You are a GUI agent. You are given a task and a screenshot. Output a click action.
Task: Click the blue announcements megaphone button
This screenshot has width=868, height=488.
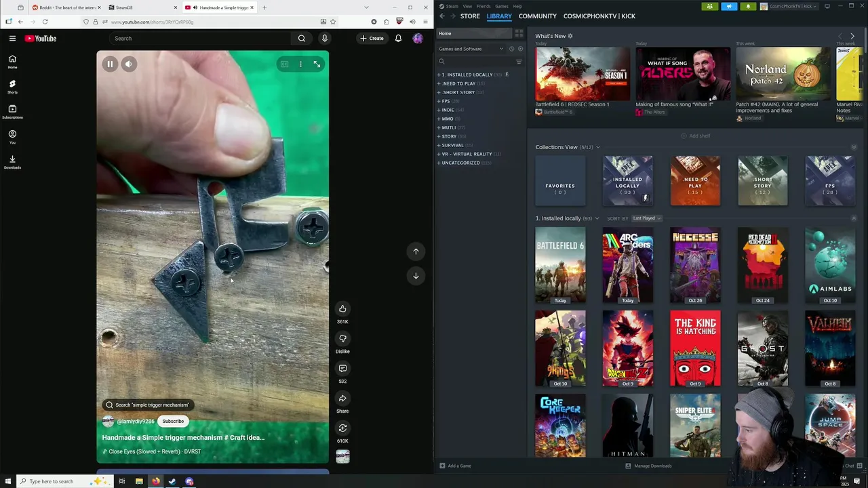click(x=729, y=6)
